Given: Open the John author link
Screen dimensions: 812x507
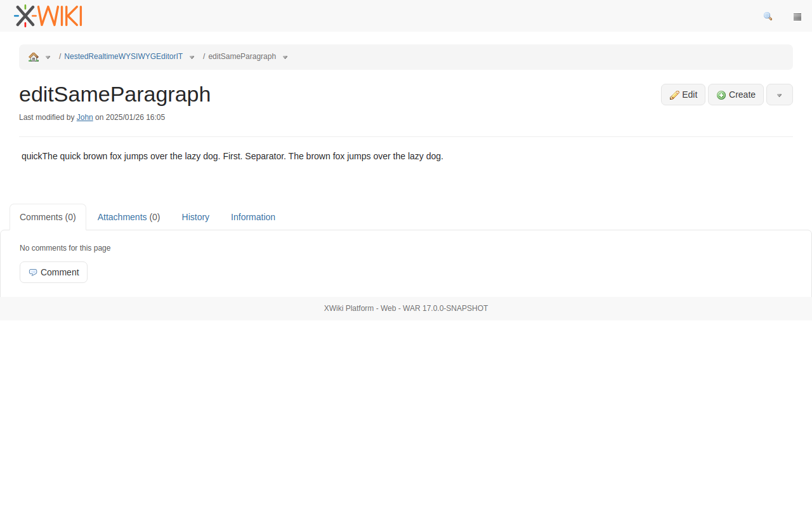Looking at the screenshot, I should [85, 117].
